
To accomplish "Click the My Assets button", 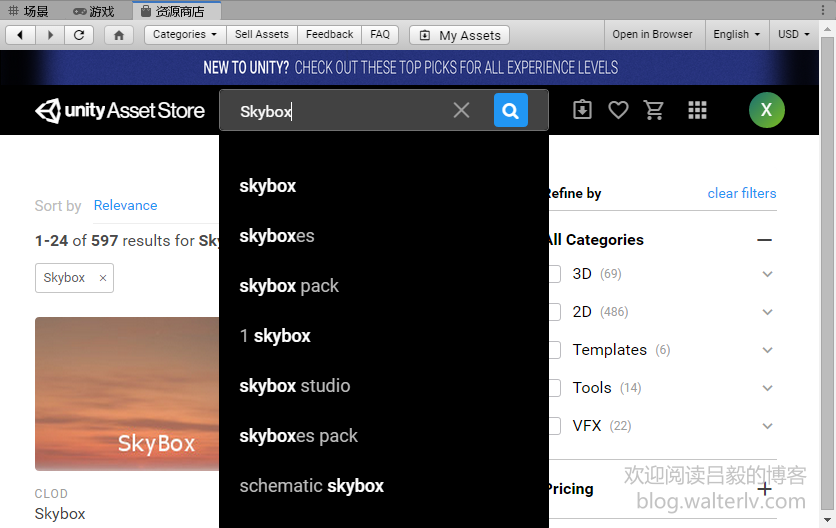I will tap(459, 35).
